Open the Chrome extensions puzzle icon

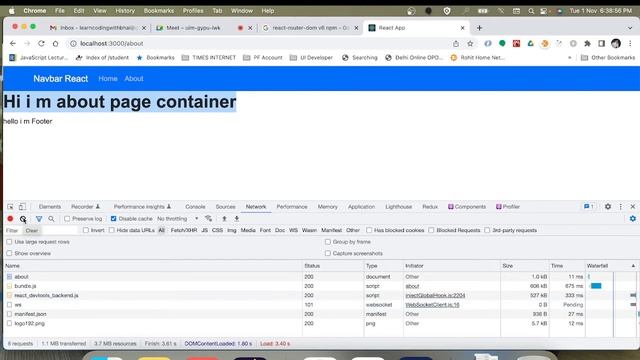pos(587,43)
